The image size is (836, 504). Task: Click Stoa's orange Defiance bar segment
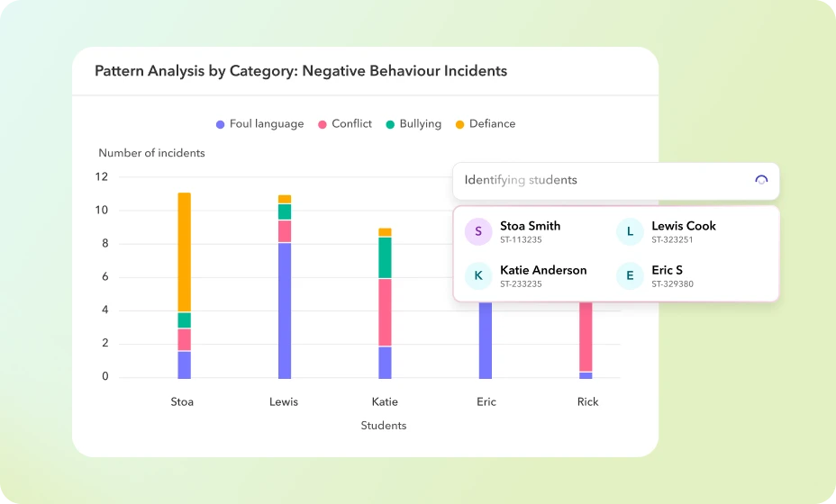185,253
